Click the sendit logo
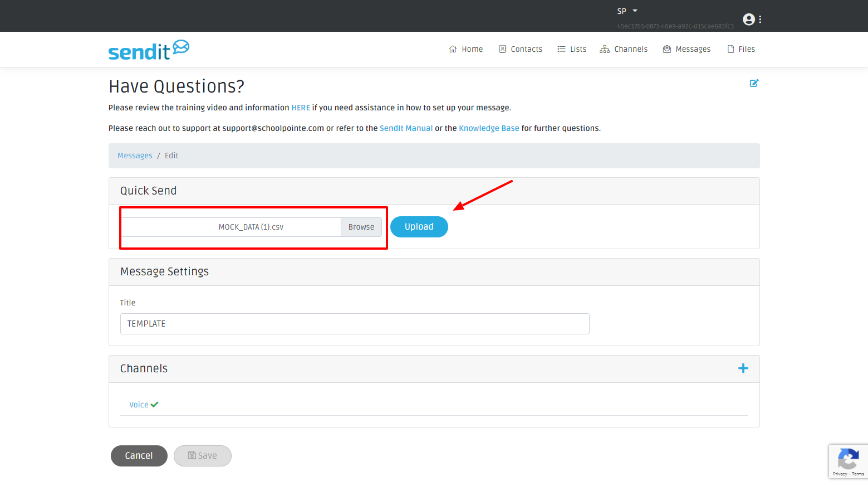The width and height of the screenshot is (868, 486). click(149, 50)
